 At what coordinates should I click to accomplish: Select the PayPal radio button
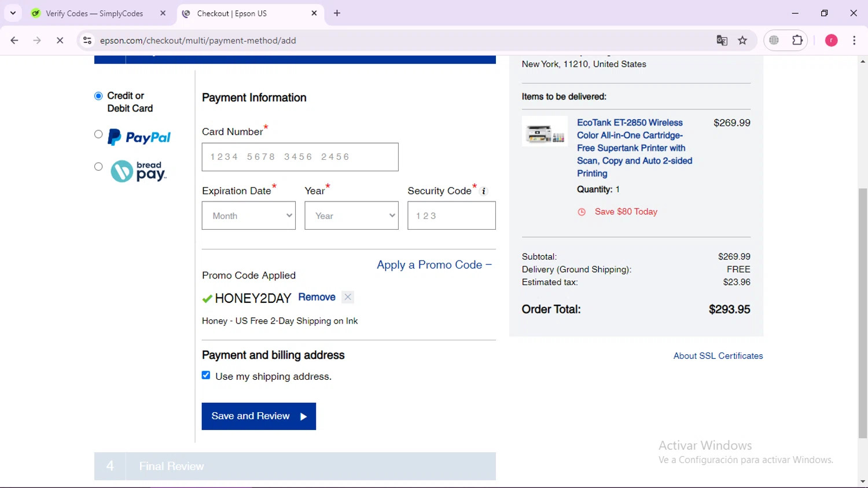[x=98, y=134]
